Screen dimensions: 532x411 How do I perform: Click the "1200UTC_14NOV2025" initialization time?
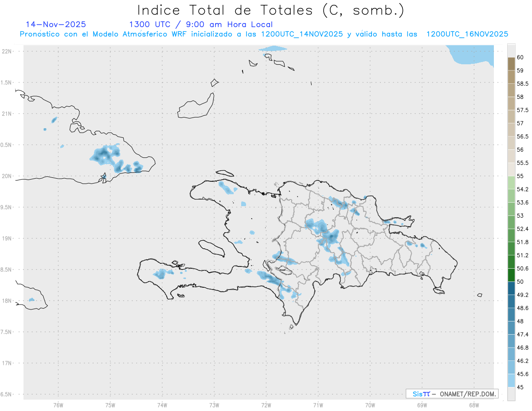point(302,34)
